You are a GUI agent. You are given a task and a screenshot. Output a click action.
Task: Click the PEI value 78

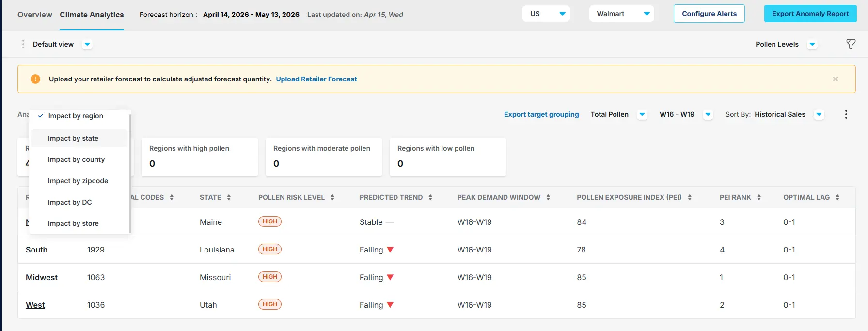[582, 250]
